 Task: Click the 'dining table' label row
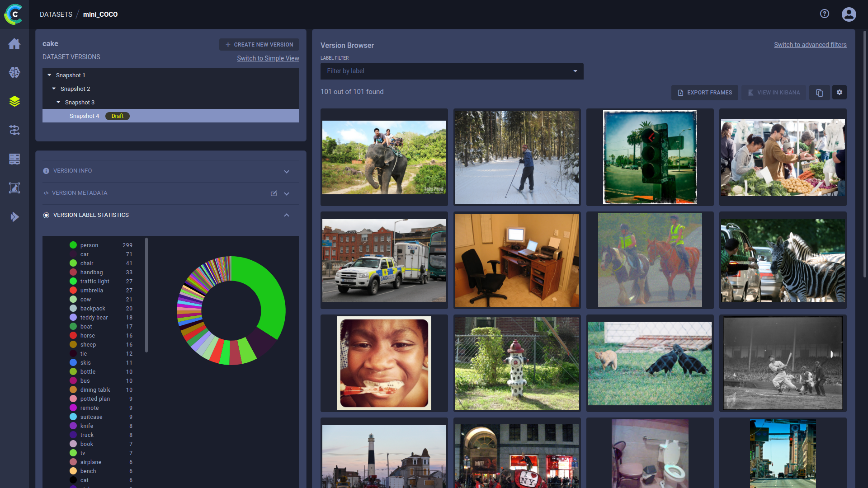tap(101, 389)
